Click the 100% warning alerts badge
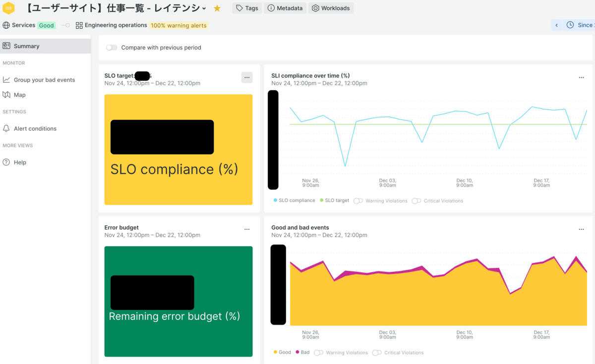Viewport: 595px width, 364px height. [x=178, y=25]
